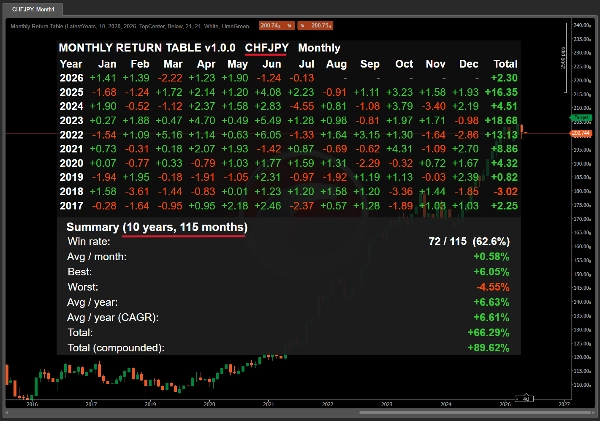Click the Total column header
The image size is (600, 421).
point(505,64)
